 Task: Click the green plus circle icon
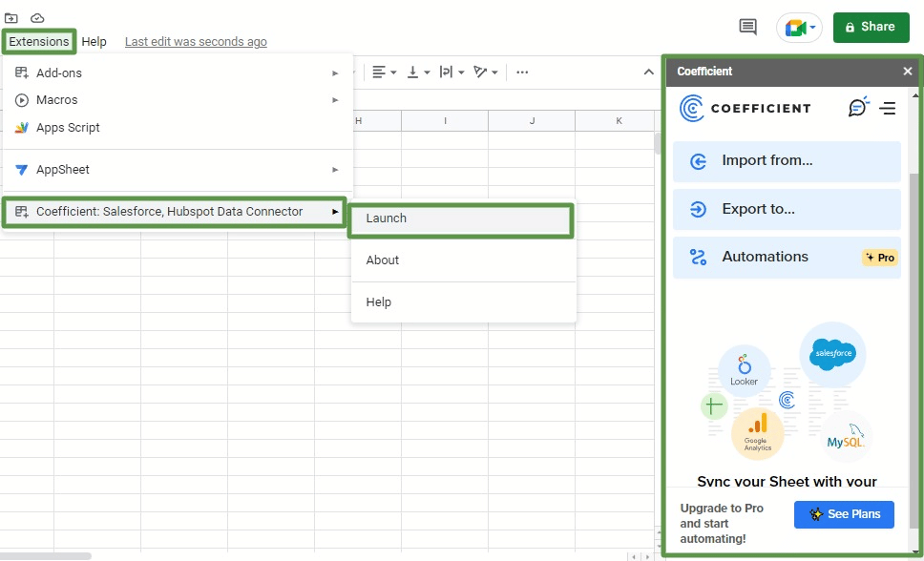click(714, 406)
